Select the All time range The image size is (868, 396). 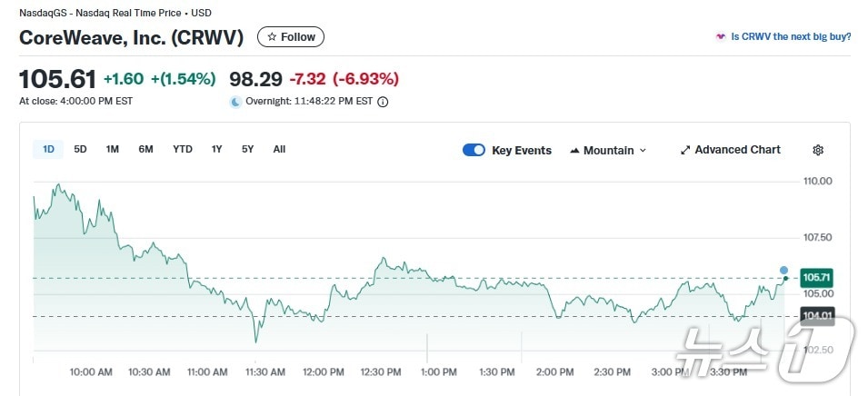tap(279, 149)
